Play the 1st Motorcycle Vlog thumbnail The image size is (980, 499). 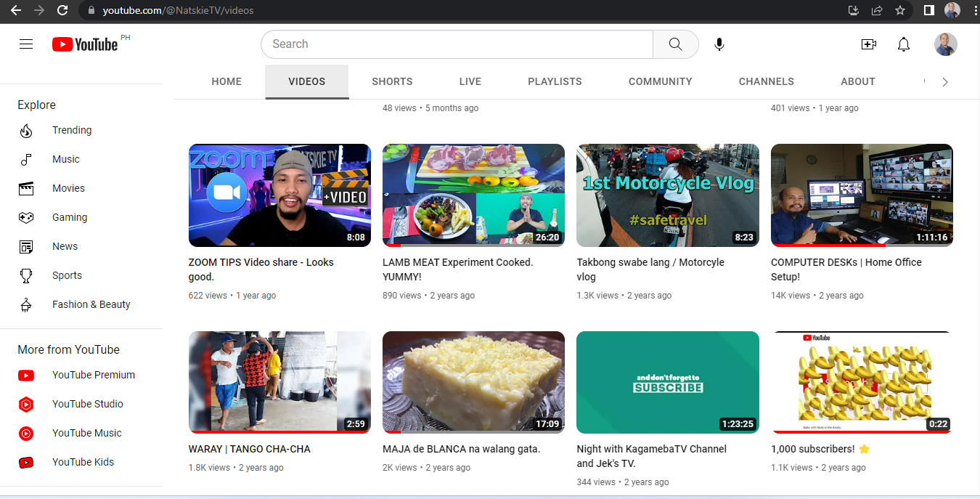668,195
